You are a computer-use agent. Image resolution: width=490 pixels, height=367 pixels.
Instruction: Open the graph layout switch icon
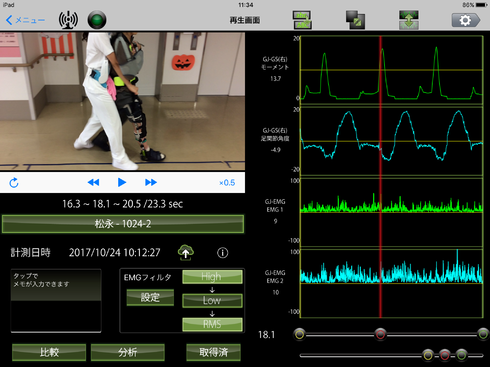(x=302, y=20)
